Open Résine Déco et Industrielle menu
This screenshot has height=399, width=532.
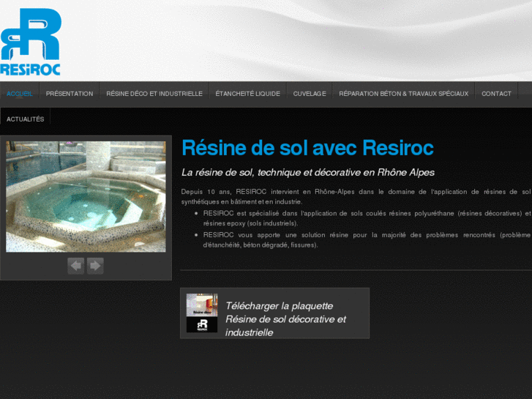(x=154, y=94)
